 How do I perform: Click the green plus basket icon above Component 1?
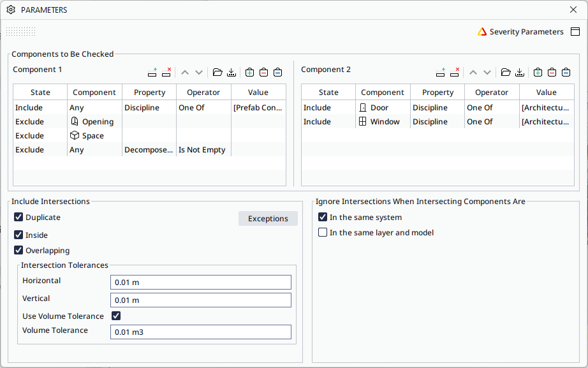[249, 72]
